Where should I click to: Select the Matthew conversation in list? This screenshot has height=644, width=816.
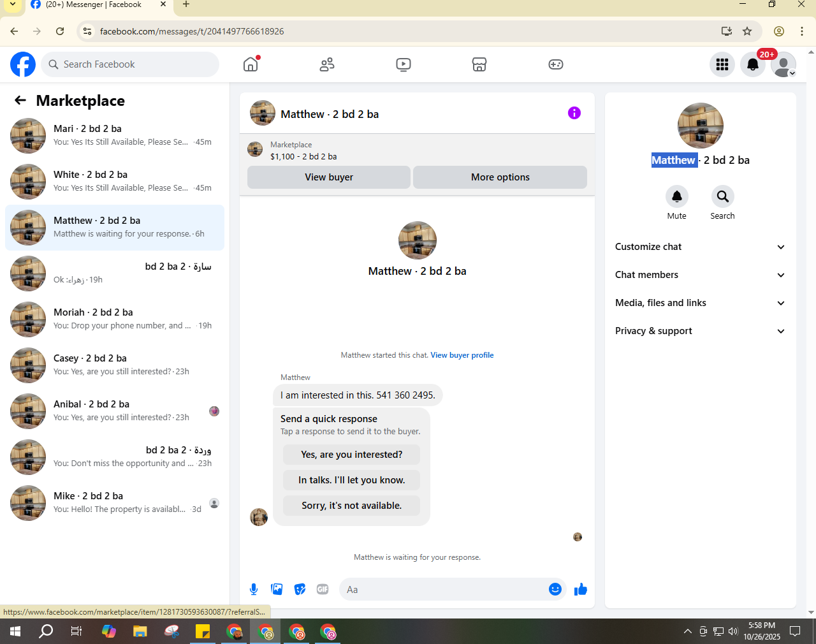point(115,228)
